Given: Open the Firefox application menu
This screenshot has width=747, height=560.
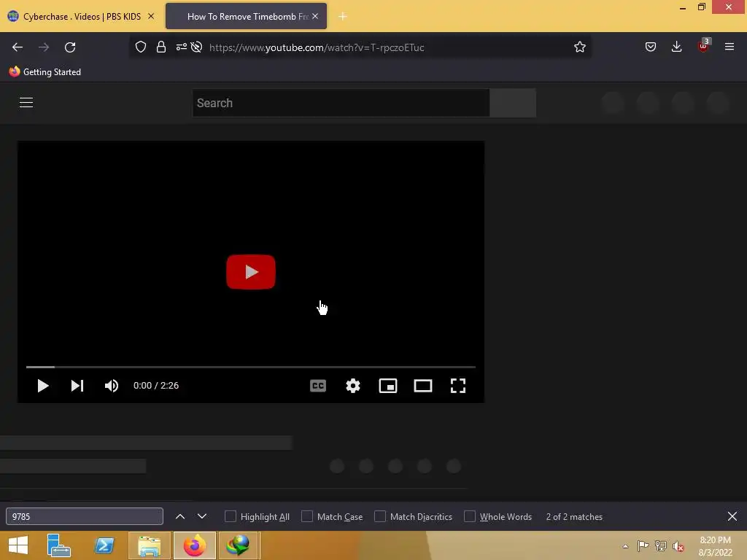Looking at the screenshot, I should tap(729, 47).
